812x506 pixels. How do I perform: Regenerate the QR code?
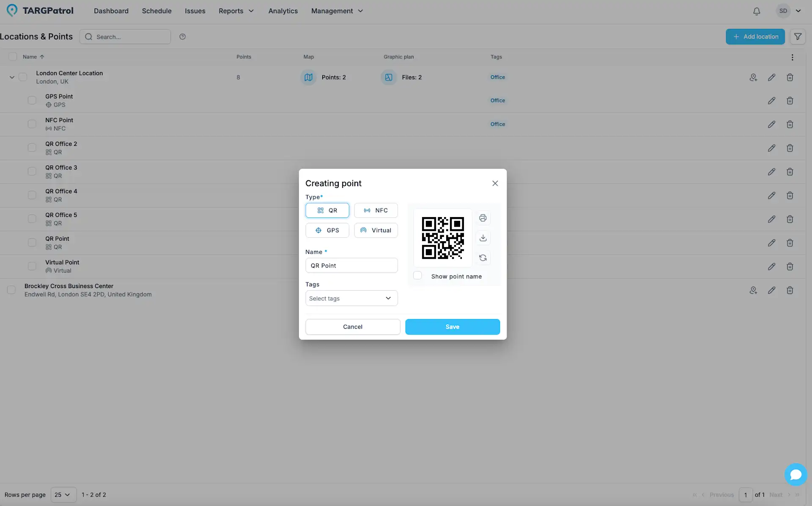click(483, 258)
